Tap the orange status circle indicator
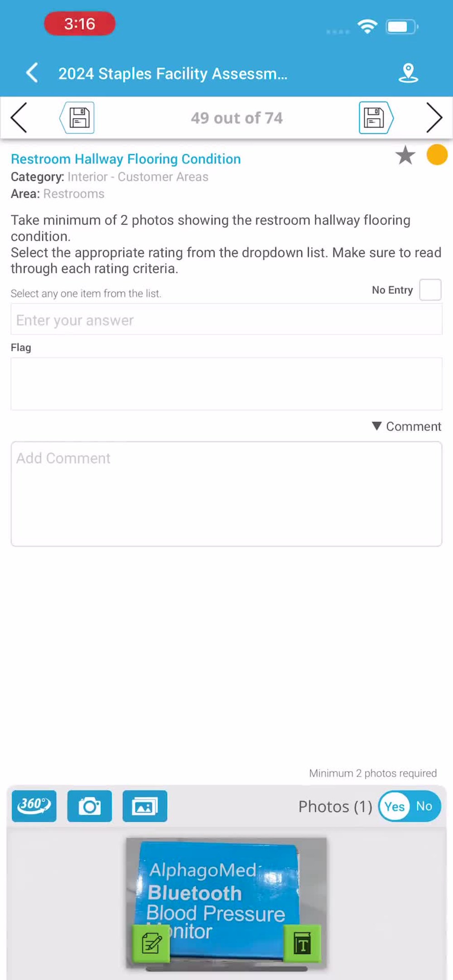This screenshot has height=980, width=453. point(436,155)
